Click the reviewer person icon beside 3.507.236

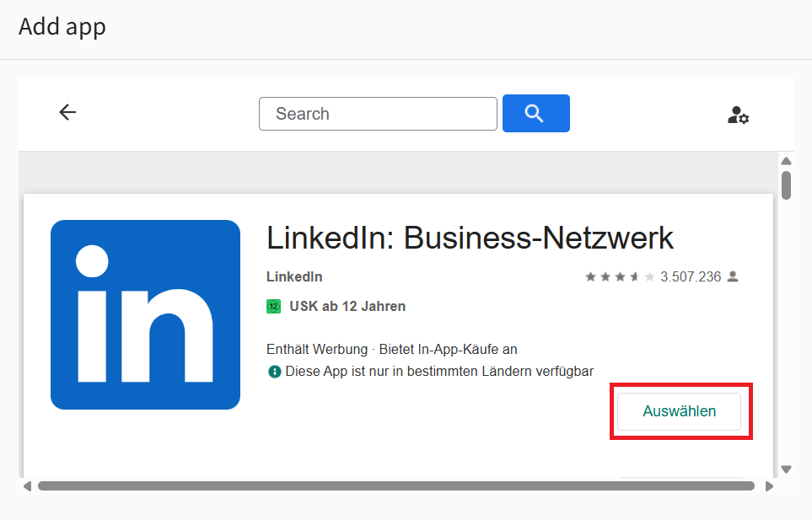733,276
